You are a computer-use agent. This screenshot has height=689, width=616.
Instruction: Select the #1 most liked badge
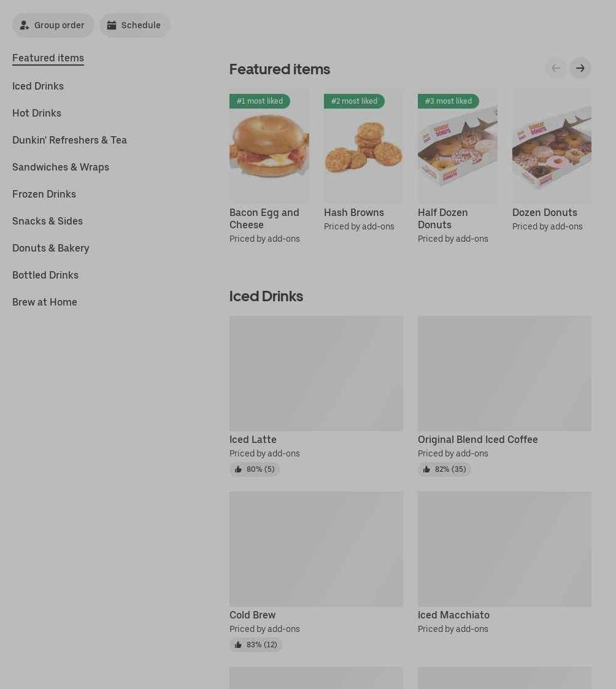click(260, 101)
